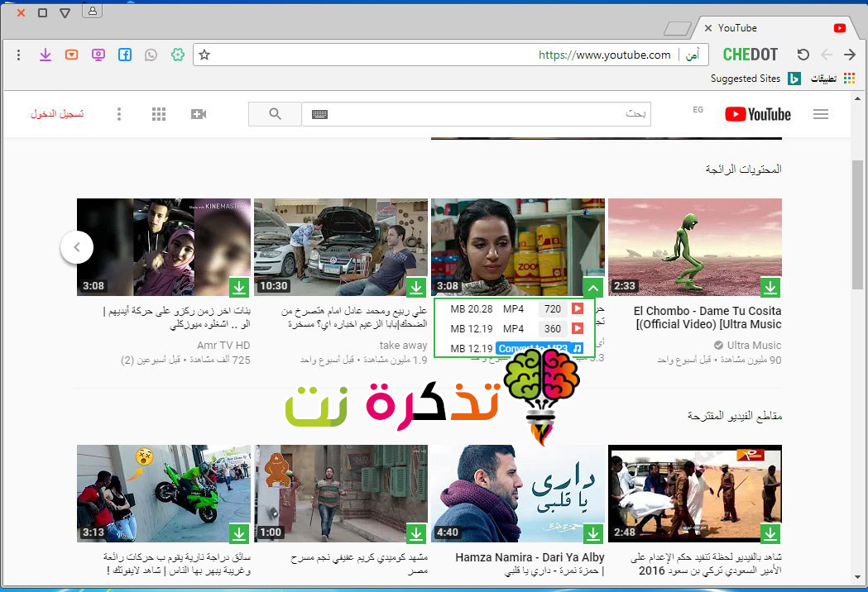Click the purple downloads arrow toolbar icon
Image resolution: width=868 pixels, height=592 pixels.
pyautogui.click(x=46, y=55)
